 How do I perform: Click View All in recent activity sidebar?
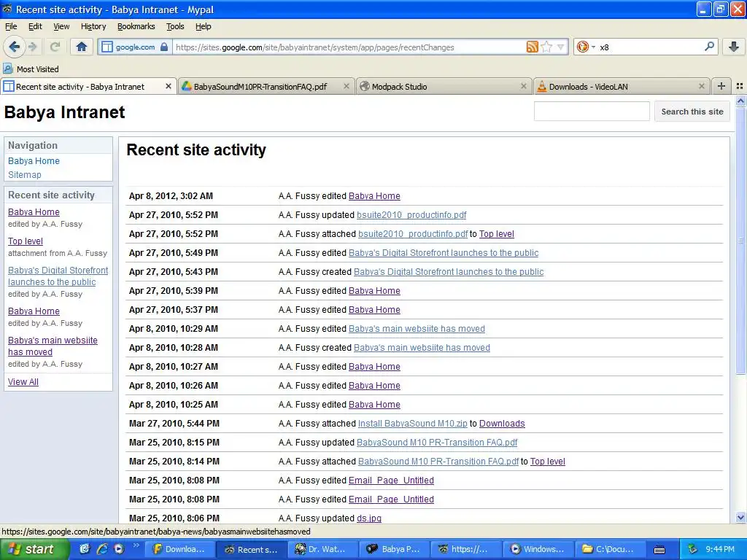(x=23, y=381)
